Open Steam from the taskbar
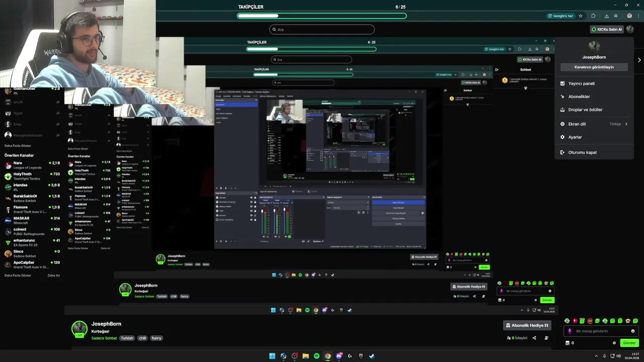The width and height of the screenshot is (644, 362). point(372,356)
